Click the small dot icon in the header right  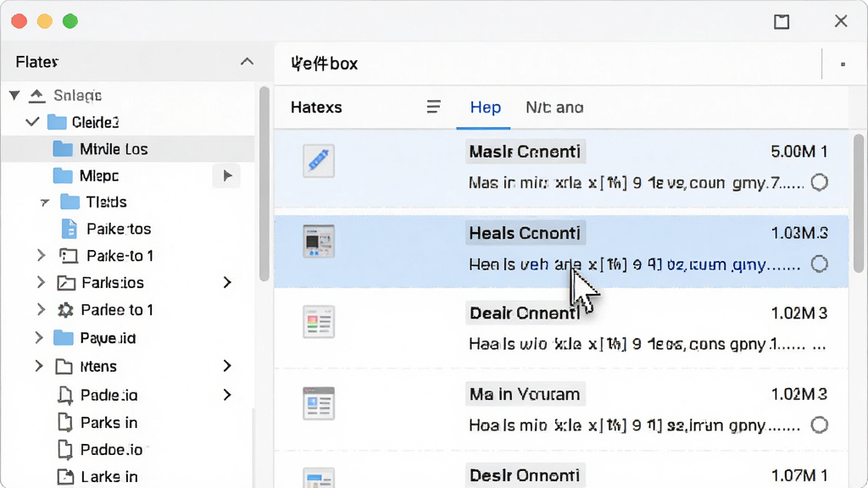(843, 64)
